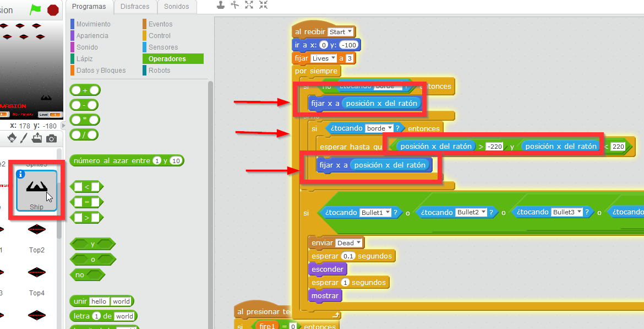Choose new sprite from library icon
This screenshot has height=329, width=644.
(x=12, y=138)
